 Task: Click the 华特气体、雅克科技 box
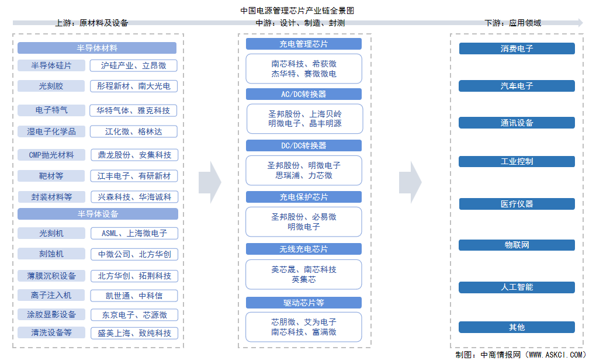pos(133,110)
